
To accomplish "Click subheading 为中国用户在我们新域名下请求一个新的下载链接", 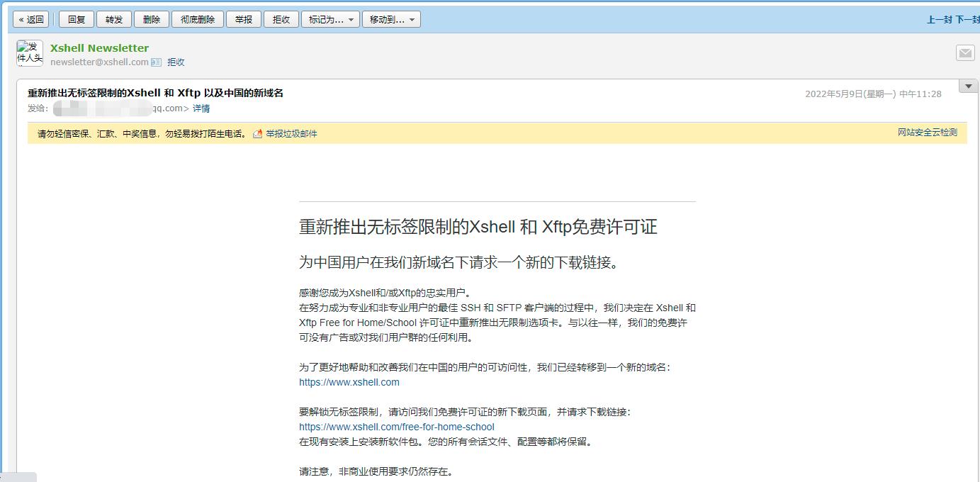I will coord(459,262).
